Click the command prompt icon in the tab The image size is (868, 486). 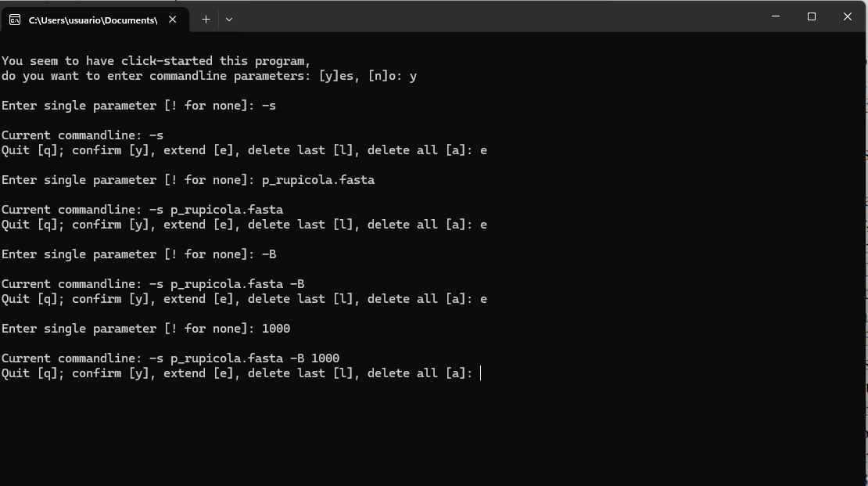click(15, 20)
